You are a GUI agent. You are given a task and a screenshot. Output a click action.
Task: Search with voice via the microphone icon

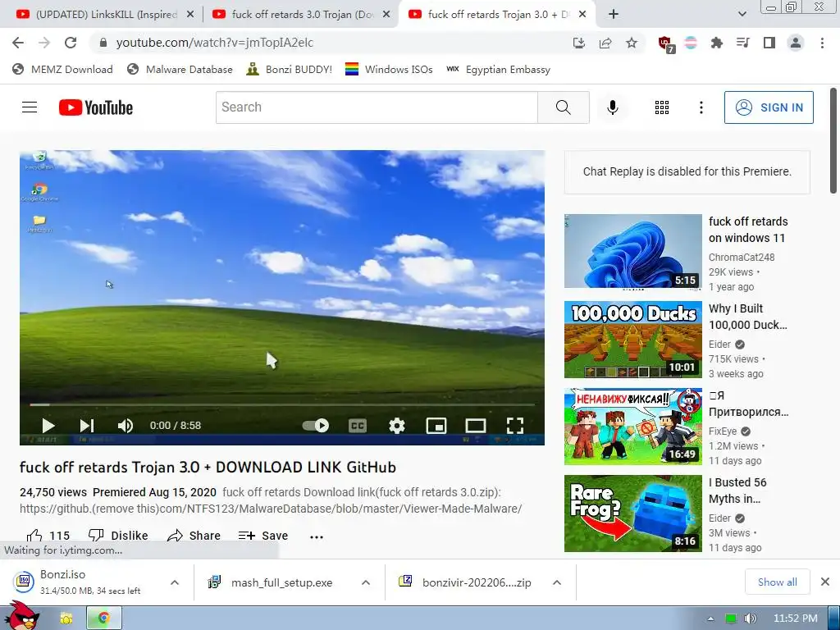612,107
